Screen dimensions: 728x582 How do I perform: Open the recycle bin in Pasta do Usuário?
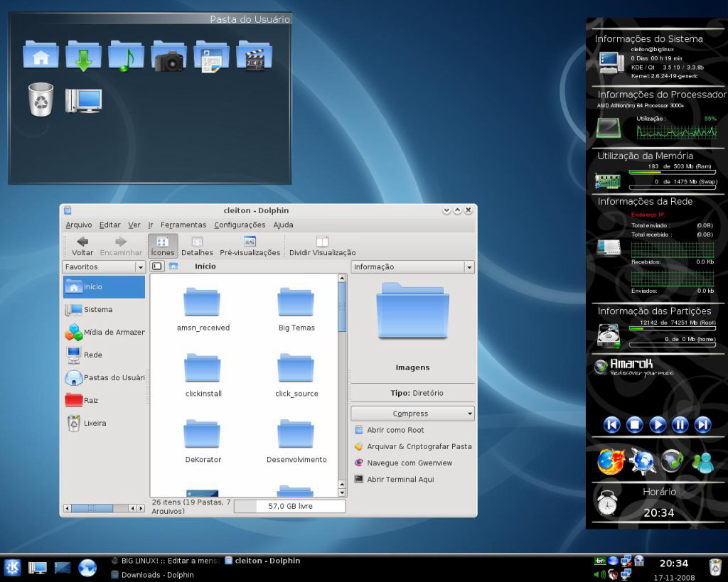pos(41,99)
